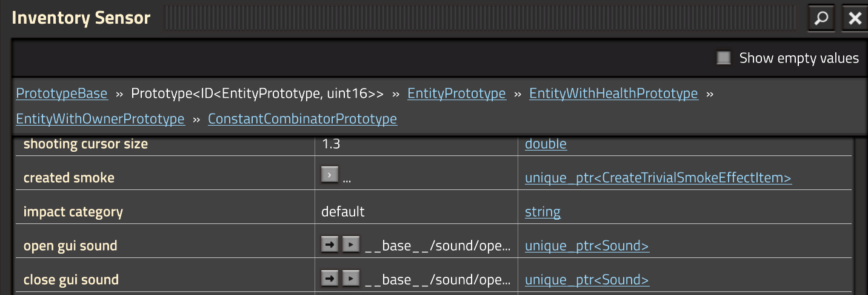Image resolution: width=868 pixels, height=295 pixels.
Task: Close the Inventory Sensor window
Action: [x=855, y=18]
